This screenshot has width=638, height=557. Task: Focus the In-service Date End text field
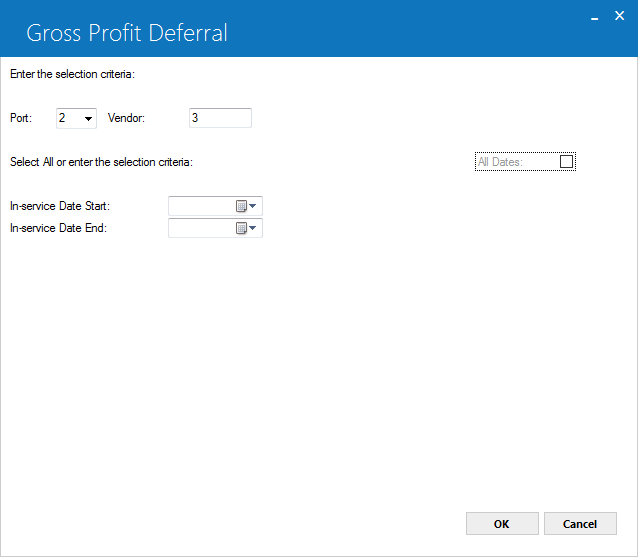click(202, 228)
